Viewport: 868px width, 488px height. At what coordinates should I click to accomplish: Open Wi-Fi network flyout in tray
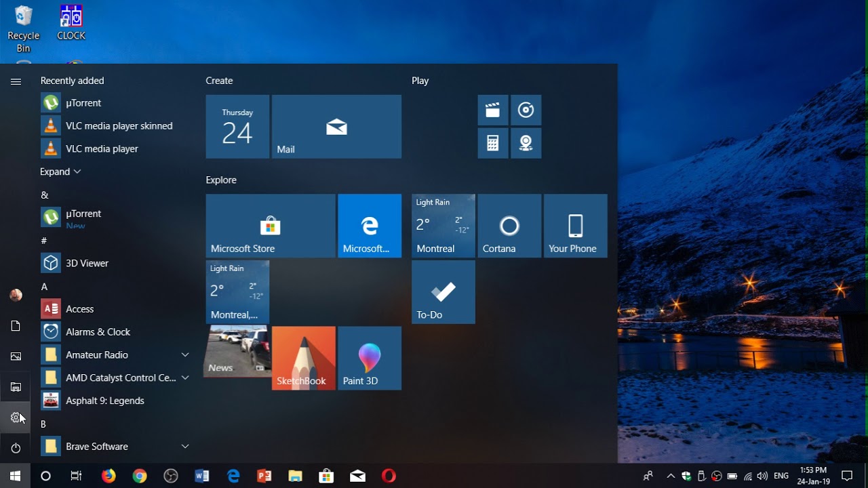747,476
